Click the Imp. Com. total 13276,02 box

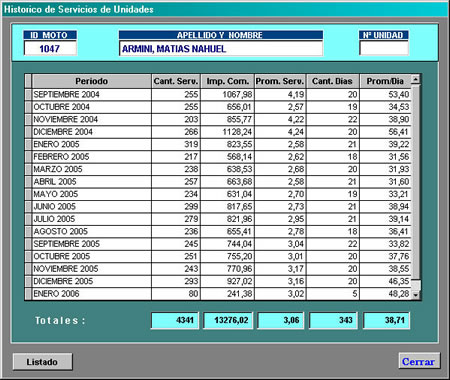click(228, 320)
